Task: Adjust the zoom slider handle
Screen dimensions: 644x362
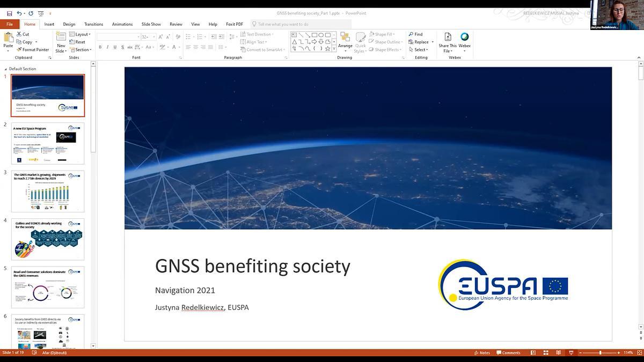Action: click(x=600, y=353)
